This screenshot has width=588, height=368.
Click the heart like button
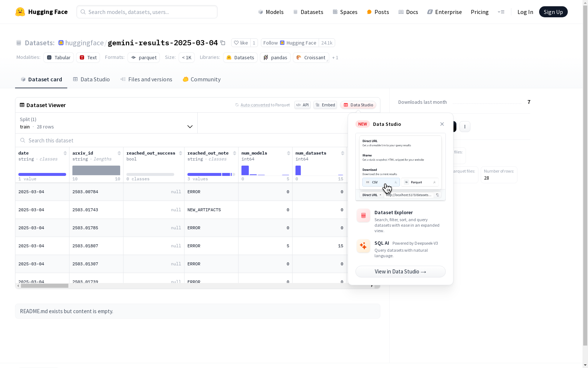[241, 43]
